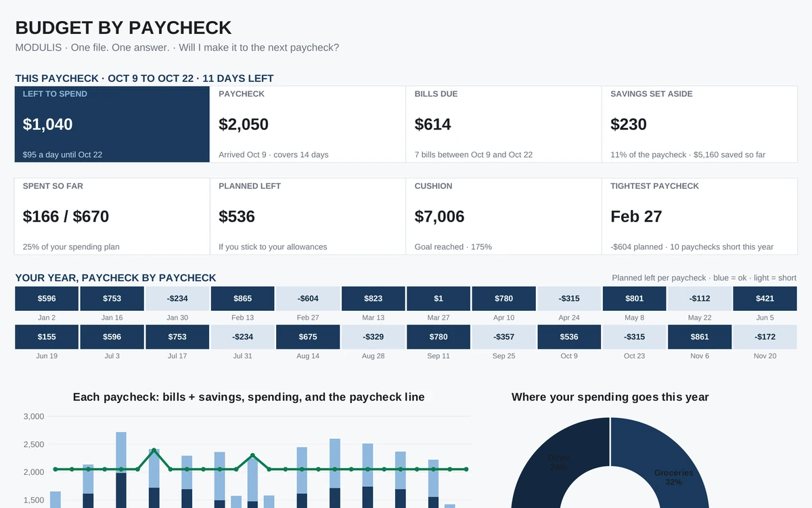Select the PLANNED LEFT card heading
This screenshot has width=812, height=508.
coord(250,186)
